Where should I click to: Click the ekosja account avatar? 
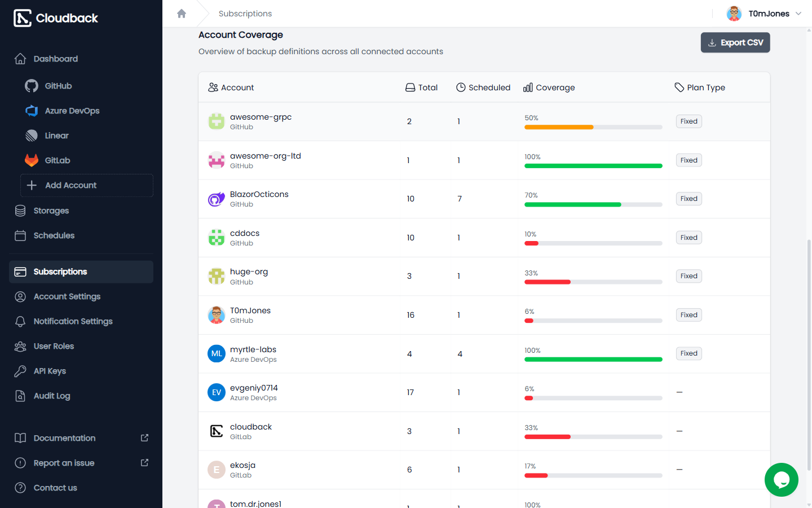pos(217,470)
